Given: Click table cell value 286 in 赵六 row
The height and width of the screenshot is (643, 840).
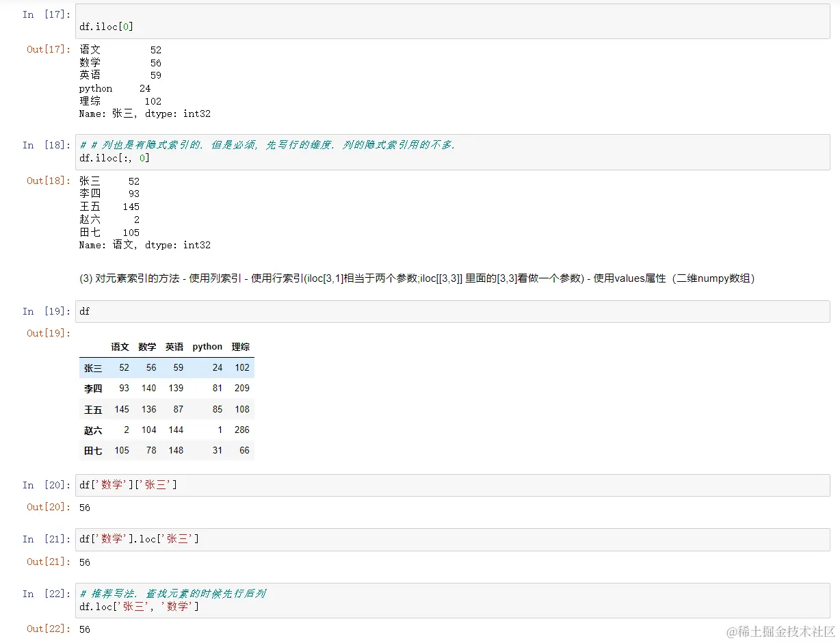Looking at the screenshot, I should tap(242, 430).
